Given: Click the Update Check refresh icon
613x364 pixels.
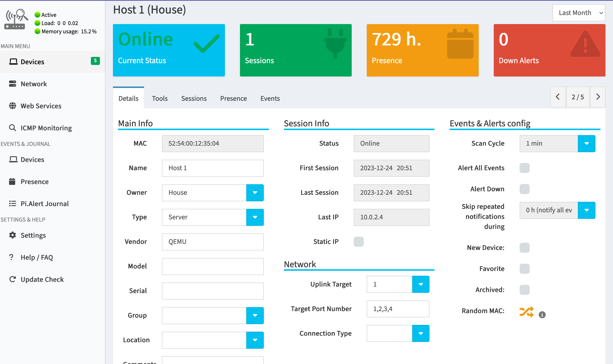Looking at the screenshot, I should point(12,279).
